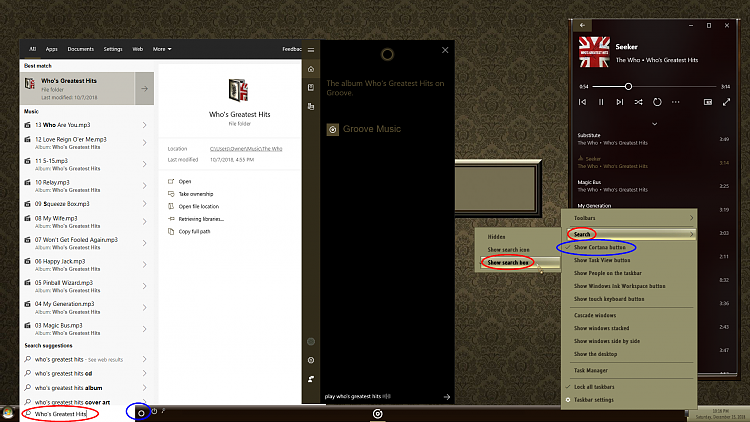750x422 pixels.
Task: Select Show search icon option
Action: coord(508,250)
